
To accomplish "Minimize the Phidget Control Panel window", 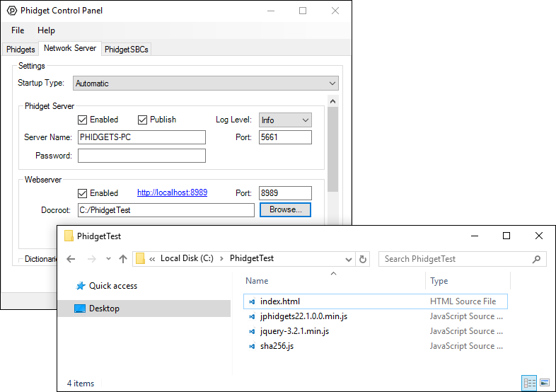I will point(271,11).
